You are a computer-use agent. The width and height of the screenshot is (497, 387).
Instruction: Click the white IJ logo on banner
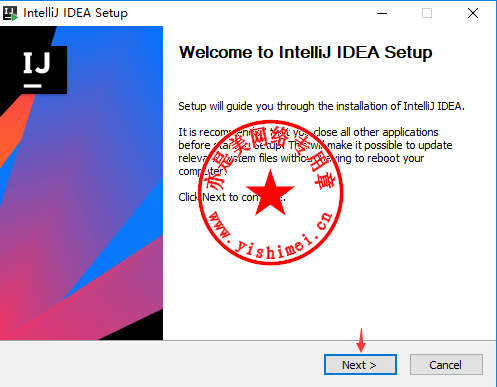37,69
